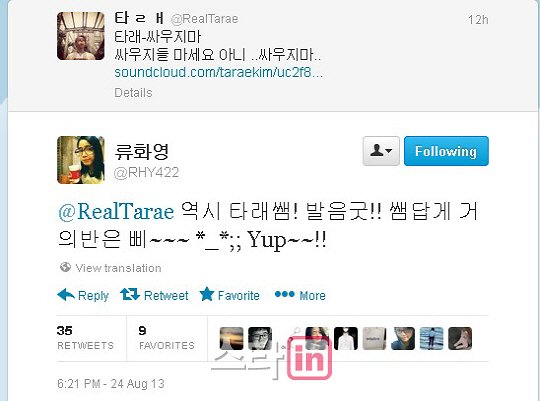Click the Reply arrow icon
The width and height of the screenshot is (540, 401).
pyautogui.click(x=66, y=295)
